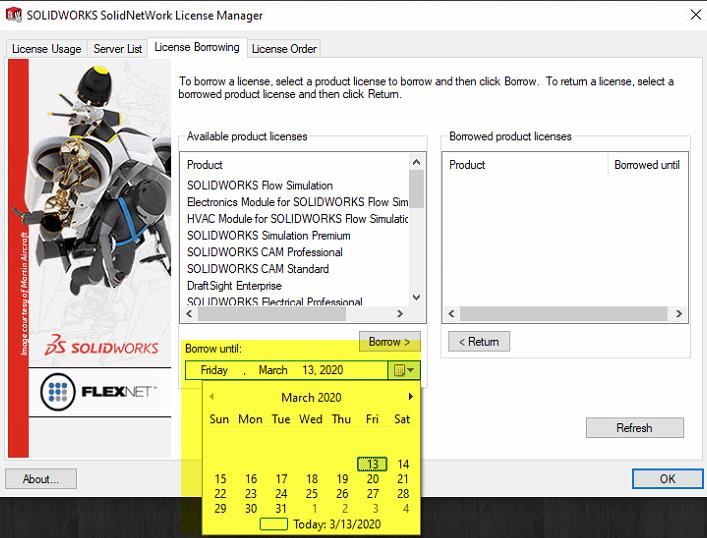The height and width of the screenshot is (538, 707).
Task: Select SOLIDWORKS CAM Professional license
Action: pos(265,252)
